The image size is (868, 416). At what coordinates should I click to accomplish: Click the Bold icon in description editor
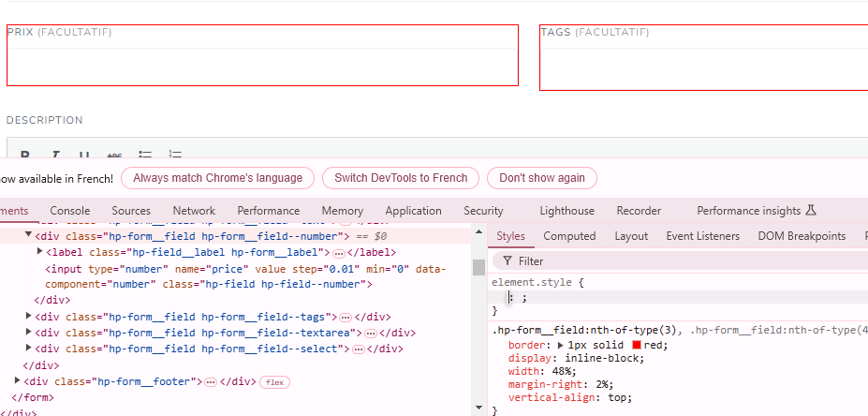pos(24,156)
